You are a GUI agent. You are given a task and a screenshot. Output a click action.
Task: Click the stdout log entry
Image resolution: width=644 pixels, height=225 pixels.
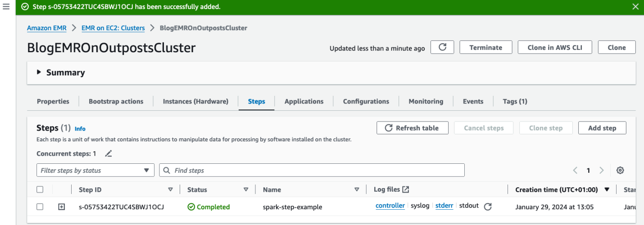coord(469,206)
